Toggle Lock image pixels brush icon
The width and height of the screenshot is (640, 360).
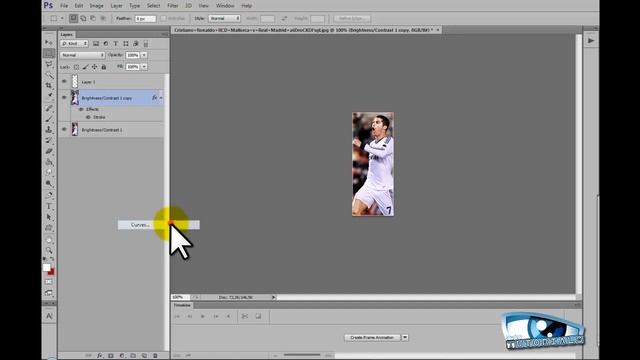pos(85,67)
